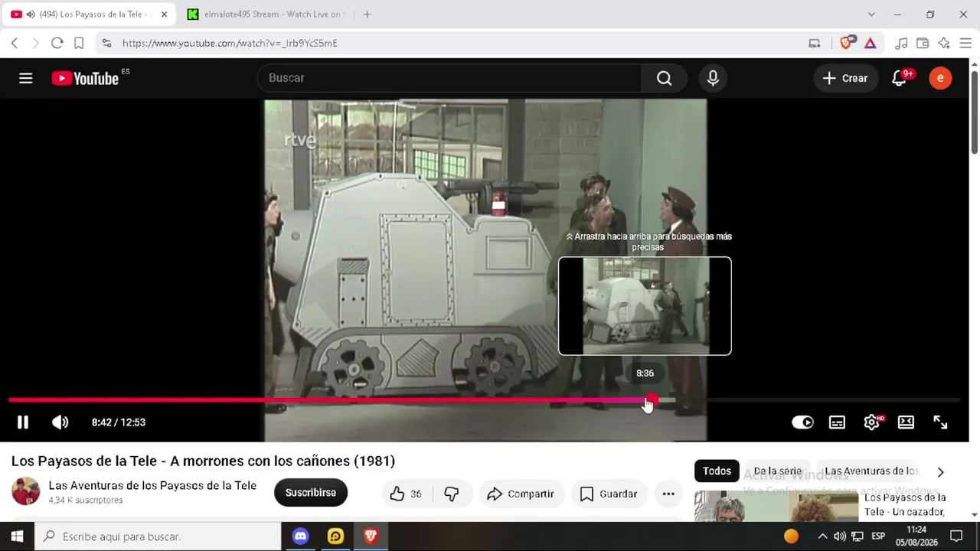Open the Windows notification center icon
Viewport: 980px width, 551px height.
pos(956,536)
